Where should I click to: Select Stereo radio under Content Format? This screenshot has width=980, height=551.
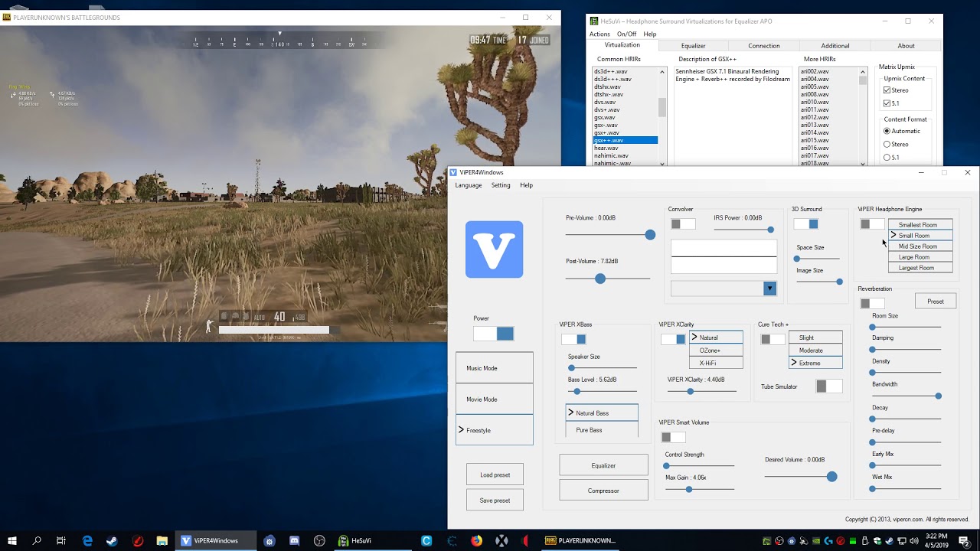[887, 144]
